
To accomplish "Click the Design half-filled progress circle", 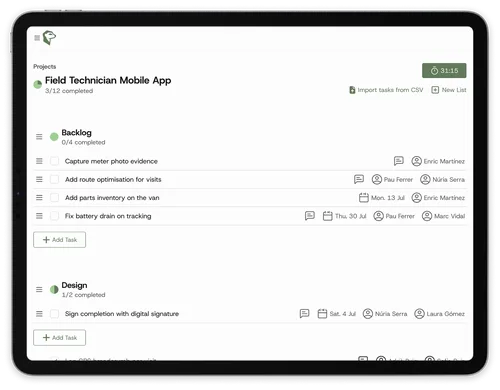I will coord(54,289).
